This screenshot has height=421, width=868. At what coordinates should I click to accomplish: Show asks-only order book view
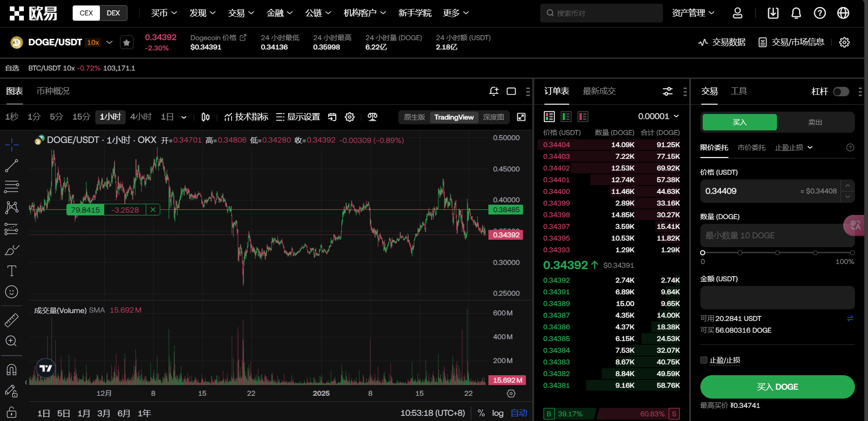click(583, 116)
